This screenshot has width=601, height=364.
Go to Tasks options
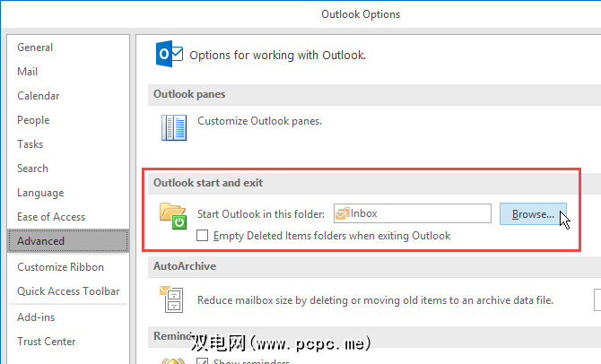tap(30, 144)
